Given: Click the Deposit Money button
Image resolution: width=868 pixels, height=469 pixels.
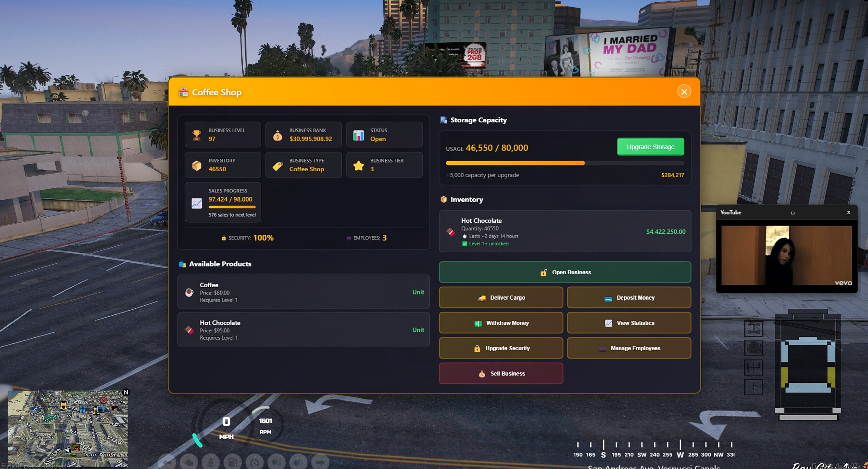Looking at the screenshot, I should click(x=629, y=298).
